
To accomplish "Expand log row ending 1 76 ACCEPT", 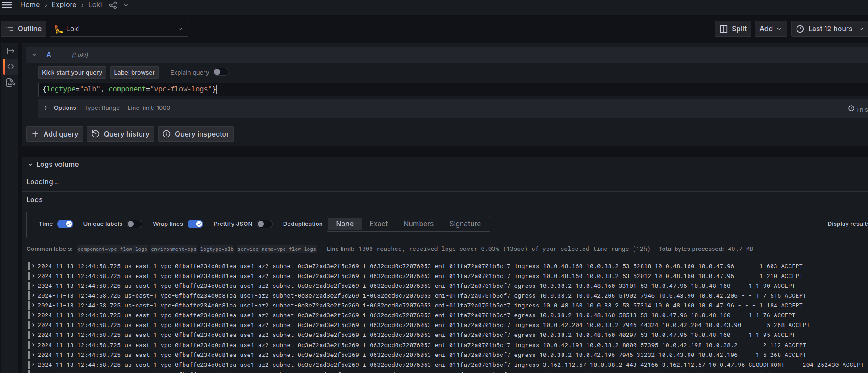I will pos(33,315).
